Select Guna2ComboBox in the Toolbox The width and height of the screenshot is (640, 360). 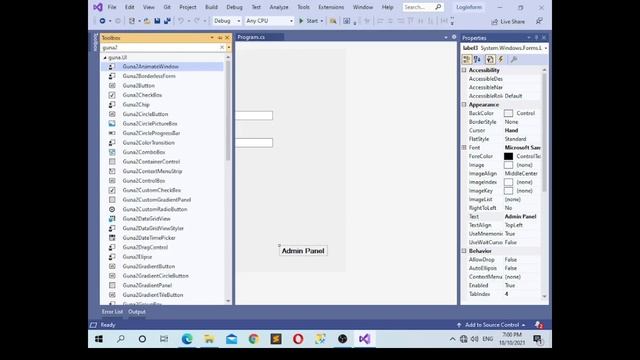coord(144,152)
